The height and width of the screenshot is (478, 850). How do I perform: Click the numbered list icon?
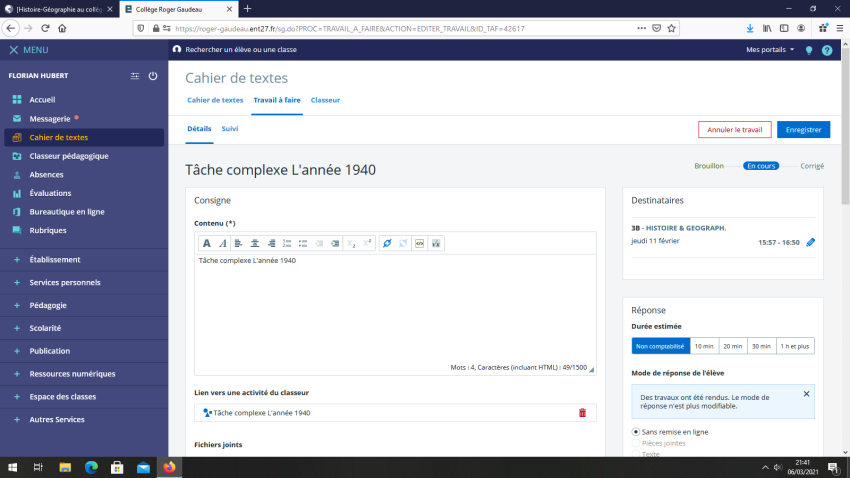[287, 243]
